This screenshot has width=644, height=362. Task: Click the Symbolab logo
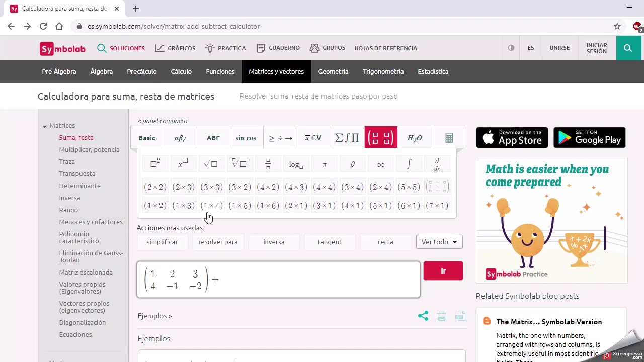point(63,48)
